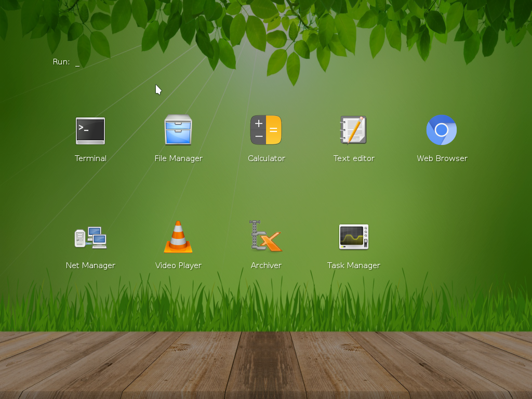Open the Task Manager monitor icon
The height and width of the screenshot is (399, 532).
click(x=353, y=237)
